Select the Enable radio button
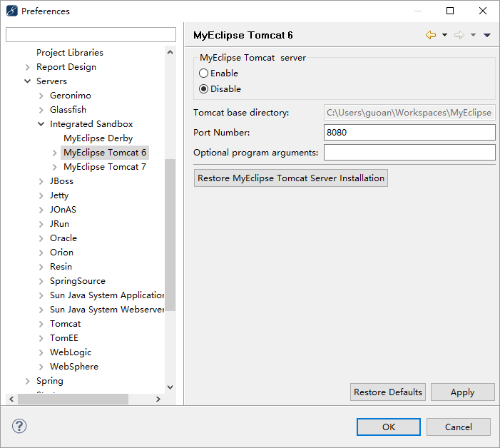 pos(203,73)
